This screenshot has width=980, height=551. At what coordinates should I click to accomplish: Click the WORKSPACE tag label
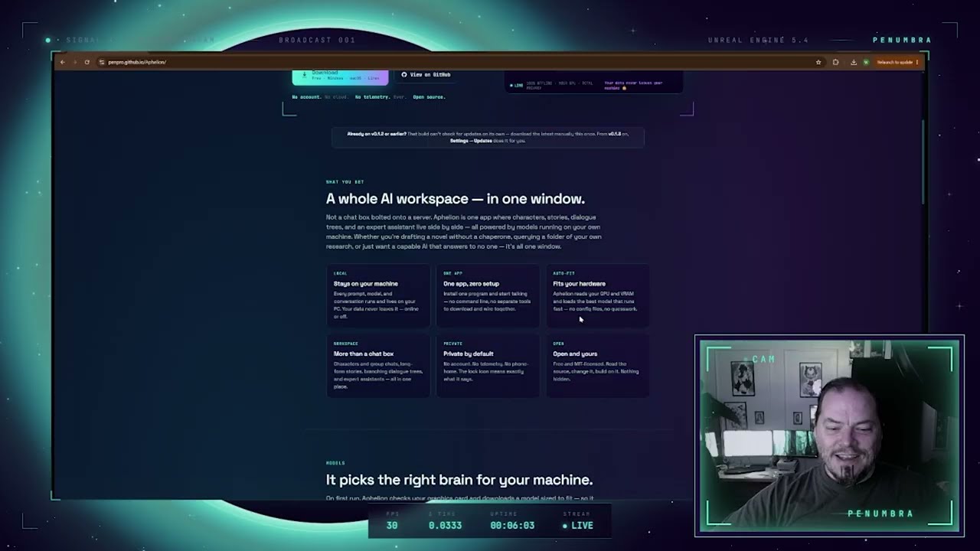point(345,344)
